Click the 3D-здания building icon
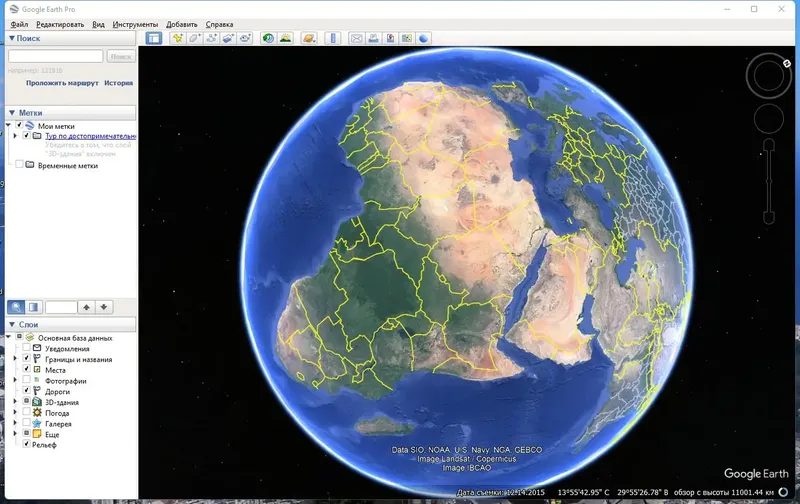800x504 pixels. [37, 402]
